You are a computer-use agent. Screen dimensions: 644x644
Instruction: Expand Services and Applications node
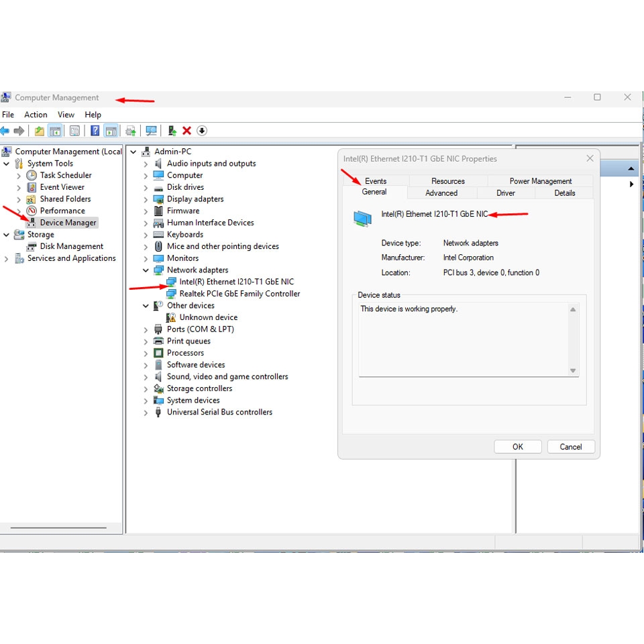pos(6,259)
